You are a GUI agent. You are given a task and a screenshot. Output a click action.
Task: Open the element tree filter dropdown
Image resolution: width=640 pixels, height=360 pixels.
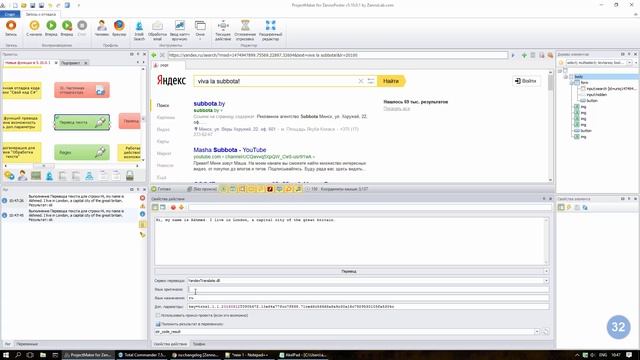629,63
